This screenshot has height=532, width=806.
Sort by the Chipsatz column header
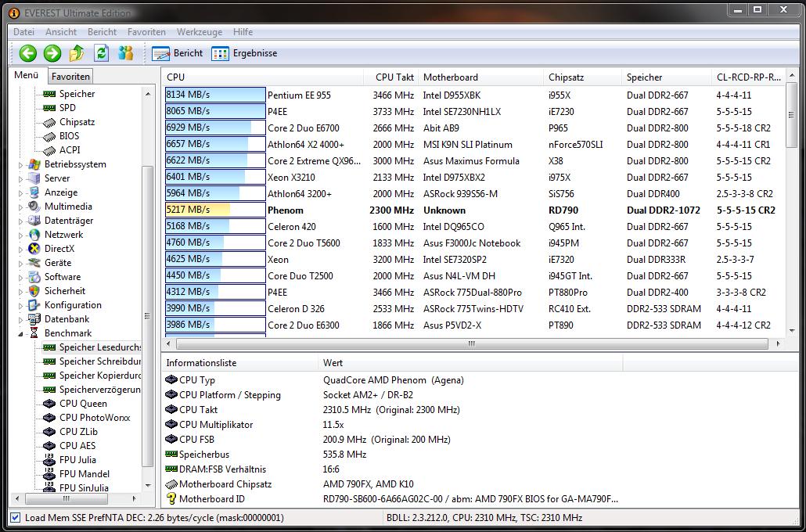click(x=582, y=77)
